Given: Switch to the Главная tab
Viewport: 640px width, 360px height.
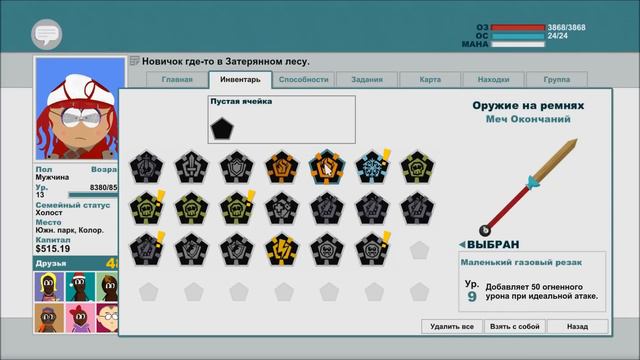Looking at the screenshot, I should click(177, 80).
